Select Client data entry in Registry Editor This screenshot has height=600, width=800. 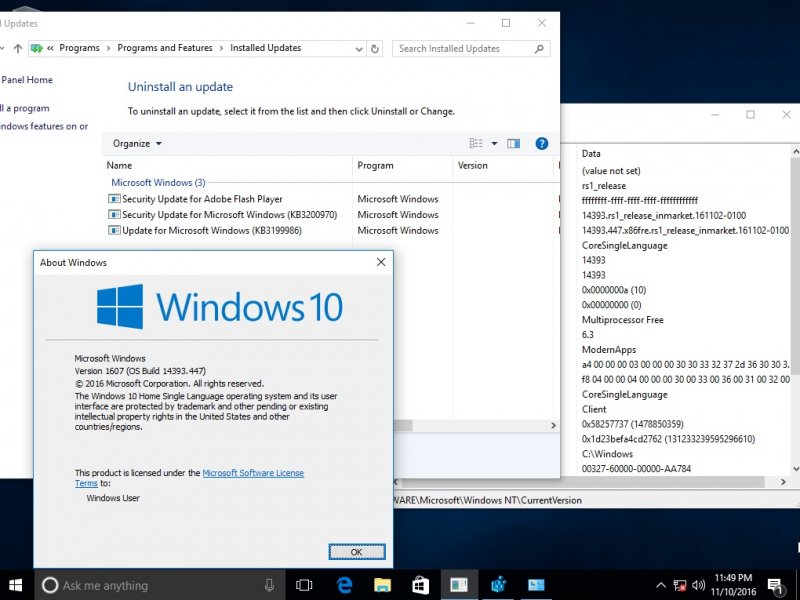click(594, 410)
